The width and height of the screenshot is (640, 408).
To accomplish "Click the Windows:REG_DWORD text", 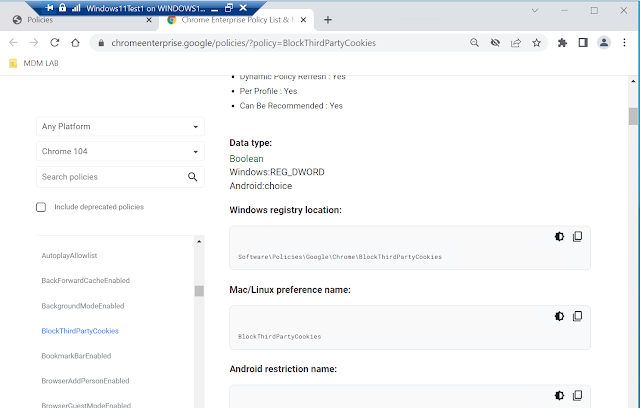I will point(277,172).
